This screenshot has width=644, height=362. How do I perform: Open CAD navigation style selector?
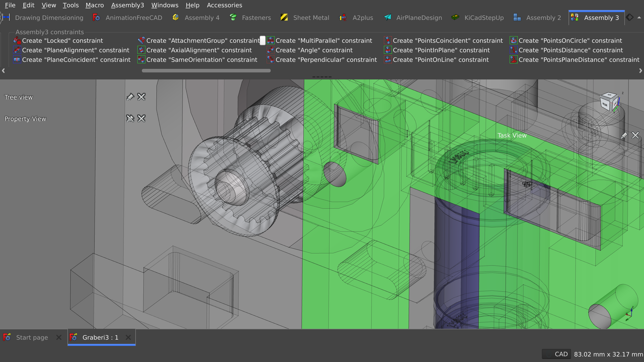(x=556, y=354)
